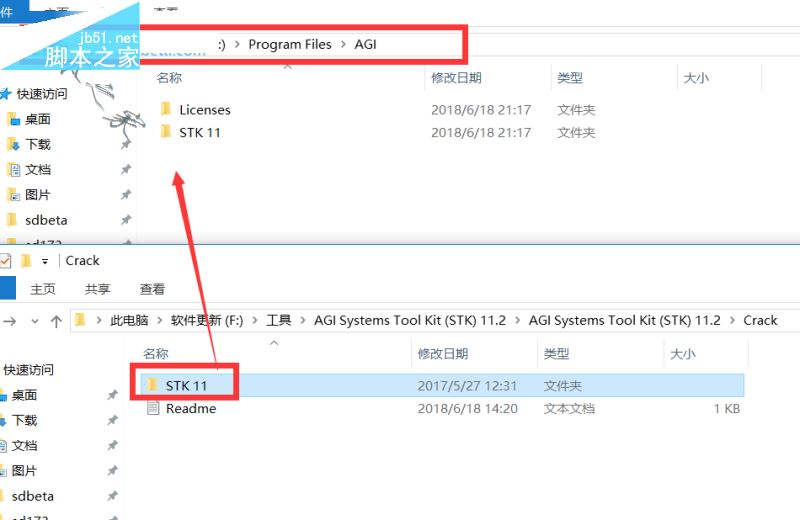The image size is (800, 520).
Task: Click 快速访问 star in AGI window
Action: (x=6, y=94)
